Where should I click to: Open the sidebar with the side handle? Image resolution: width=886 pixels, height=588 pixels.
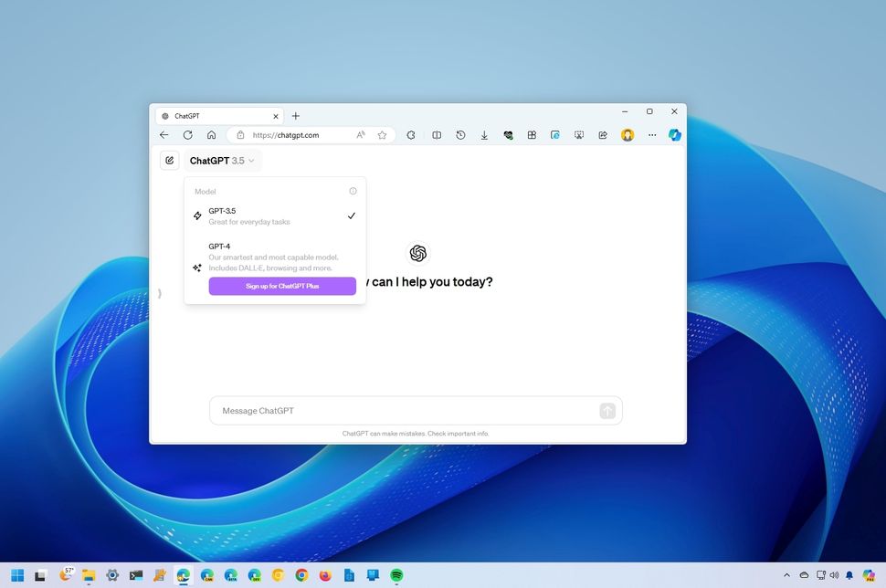click(x=159, y=293)
